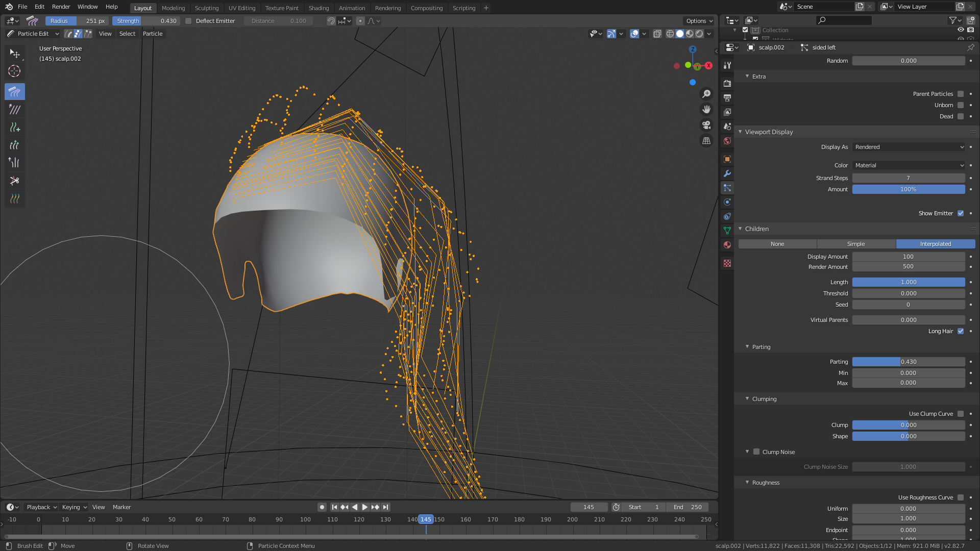The width and height of the screenshot is (980, 551).
Task: Select the Comb particle brush tool
Action: pos(15,92)
